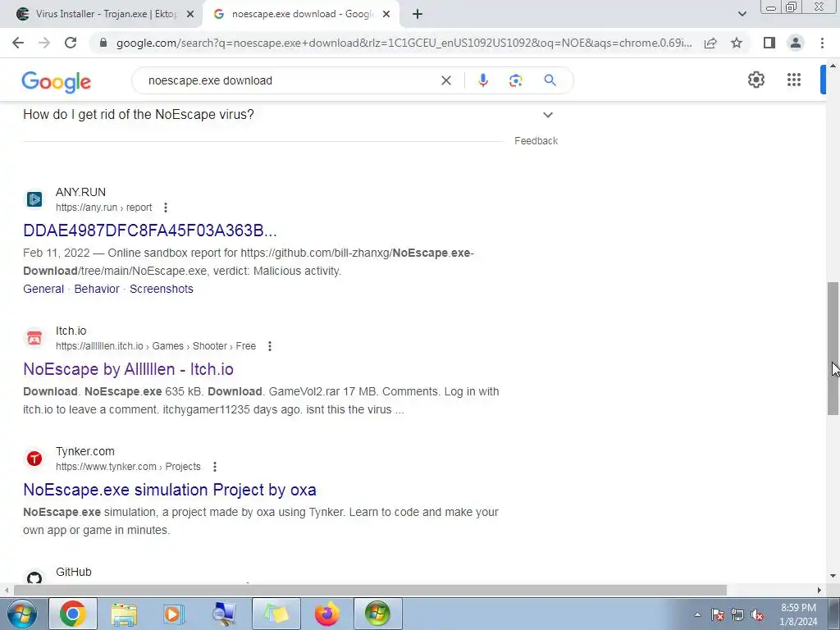Open the Behavior sitelink

coord(97,289)
